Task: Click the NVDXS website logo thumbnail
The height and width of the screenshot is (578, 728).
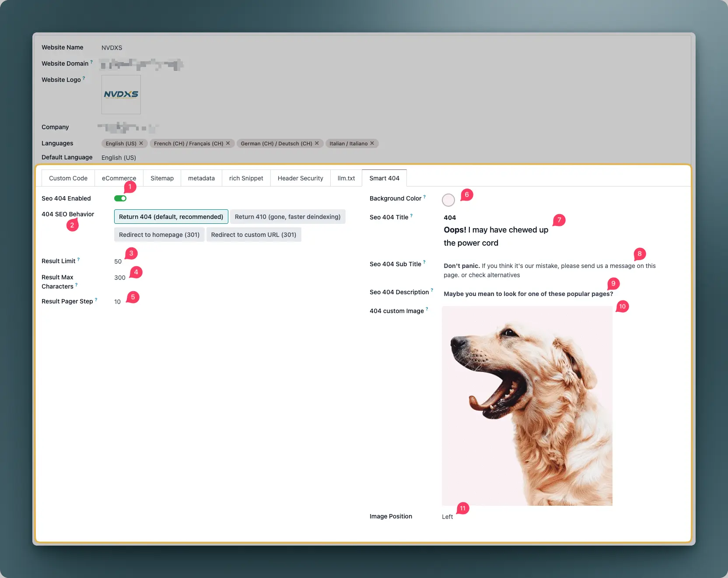Action: (121, 95)
